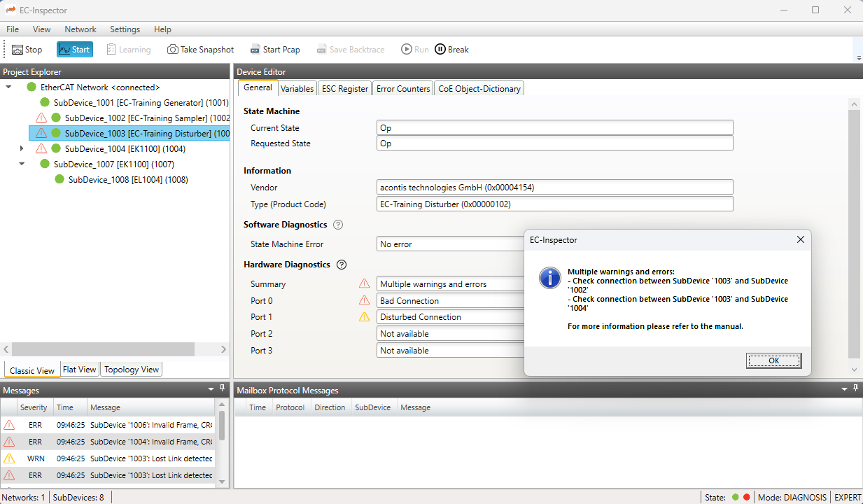The width and height of the screenshot is (863, 504).
Task: Collapse the EtherCAT Network tree node
Action: pyautogui.click(x=8, y=87)
